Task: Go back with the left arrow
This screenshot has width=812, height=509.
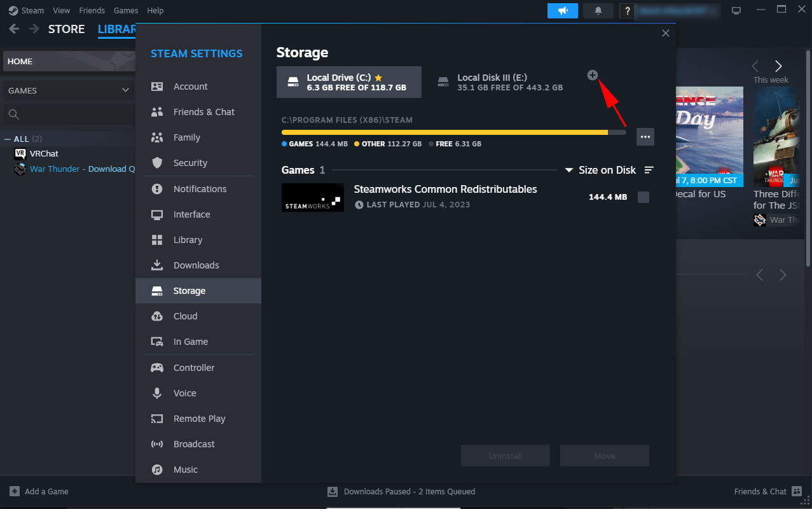Action: coord(14,29)
